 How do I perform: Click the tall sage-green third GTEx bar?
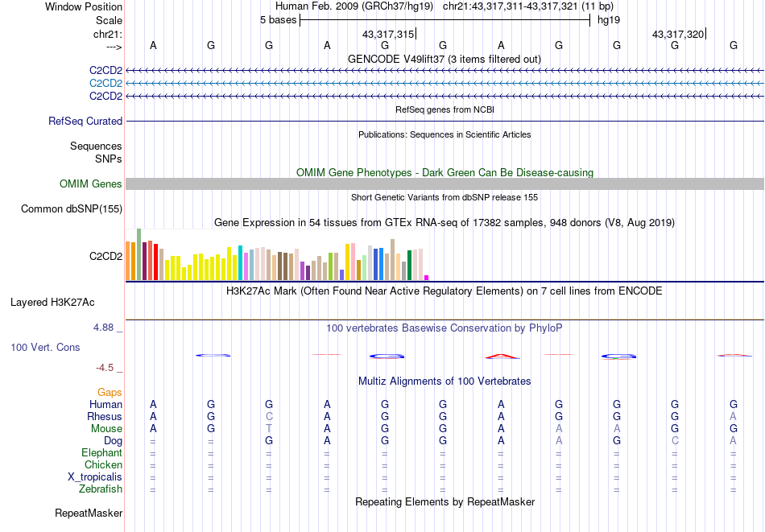[139, 254]
